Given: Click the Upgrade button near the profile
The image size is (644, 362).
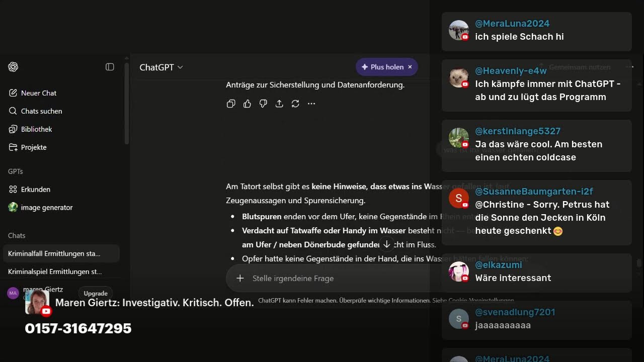Looking at the screenshot, I should point(96,294).
